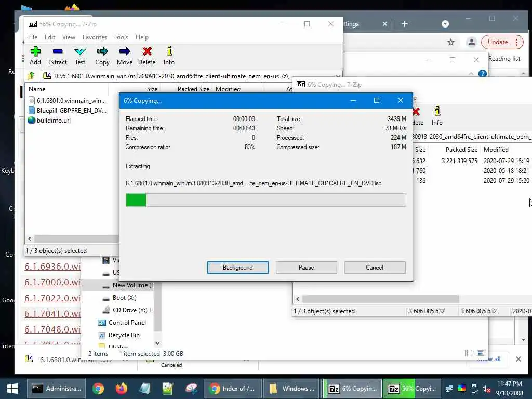Image resolution: width=532 pixels, height=399 pixels.
Task: Switch Explorer to details view icon
Action: tap(469, 353)
